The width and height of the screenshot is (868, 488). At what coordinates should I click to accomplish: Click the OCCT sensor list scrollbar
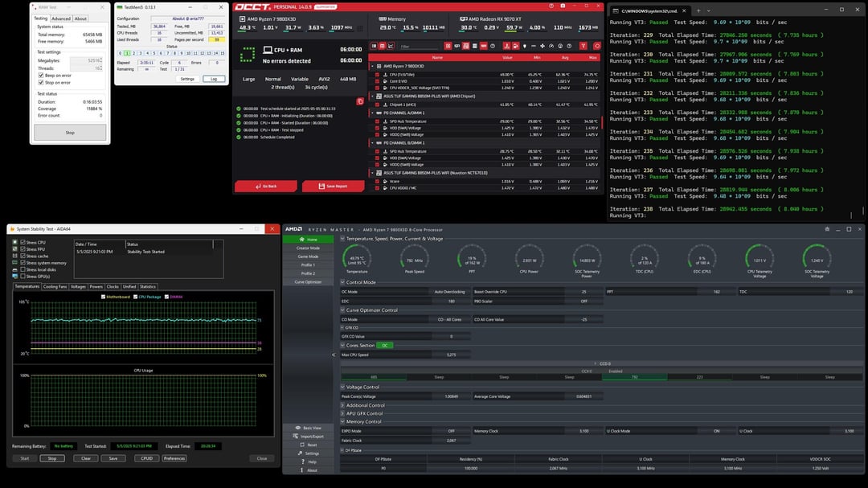pyautogui.click(x=602, y=123)
